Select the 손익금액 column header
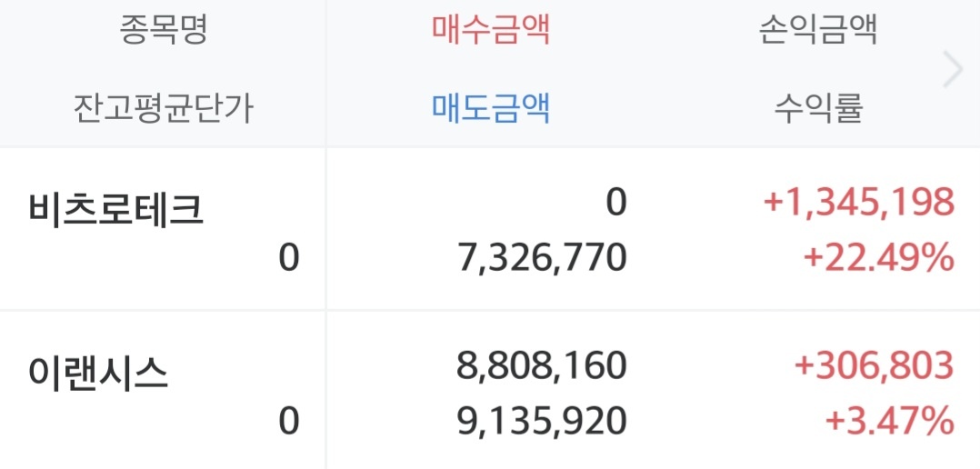 (819, 30)
